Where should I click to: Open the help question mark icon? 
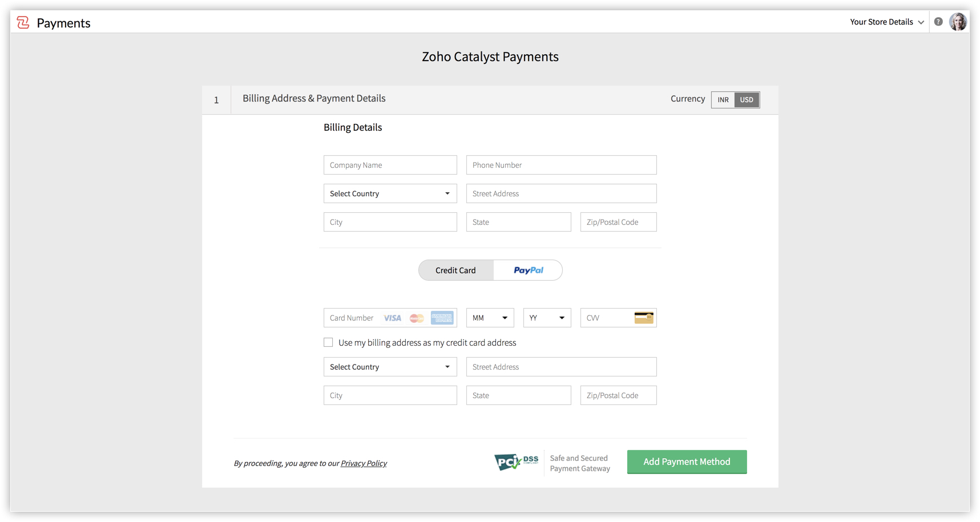tap(938, 22)
